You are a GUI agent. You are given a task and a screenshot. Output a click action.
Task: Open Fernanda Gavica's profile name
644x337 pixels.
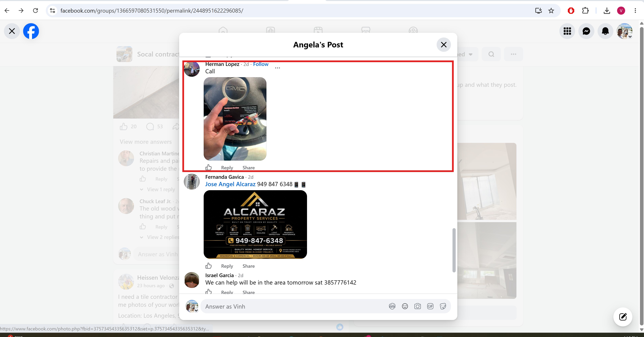point(225,177)
